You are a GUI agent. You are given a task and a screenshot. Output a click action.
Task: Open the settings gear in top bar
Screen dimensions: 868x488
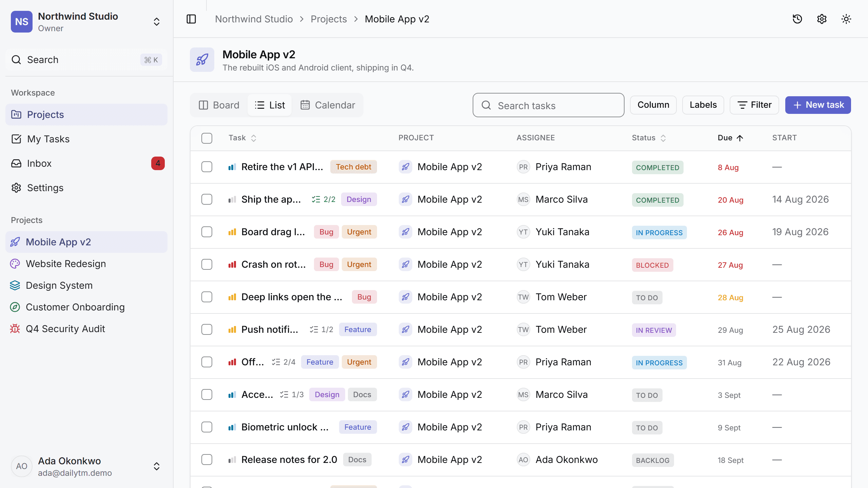pyautogui.click(x=822, y=19)
